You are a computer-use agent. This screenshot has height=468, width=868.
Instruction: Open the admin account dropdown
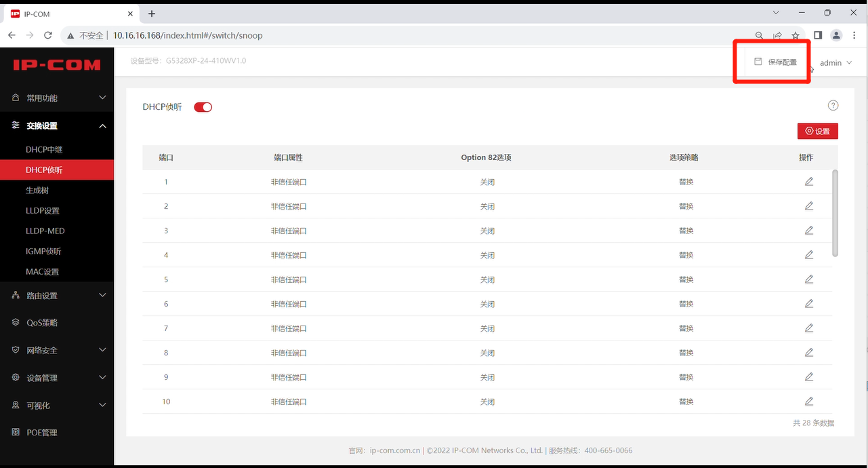point(835,62)
